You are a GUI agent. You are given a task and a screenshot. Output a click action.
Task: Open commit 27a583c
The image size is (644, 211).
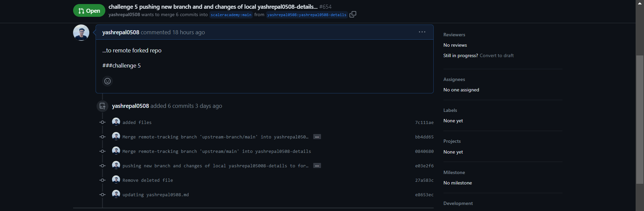(x=424, y=180)
